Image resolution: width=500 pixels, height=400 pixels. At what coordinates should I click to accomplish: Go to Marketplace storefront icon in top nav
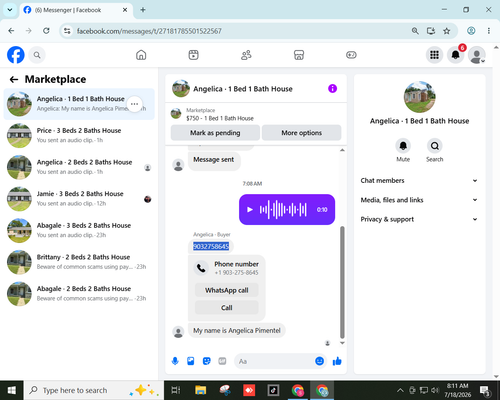299,55
